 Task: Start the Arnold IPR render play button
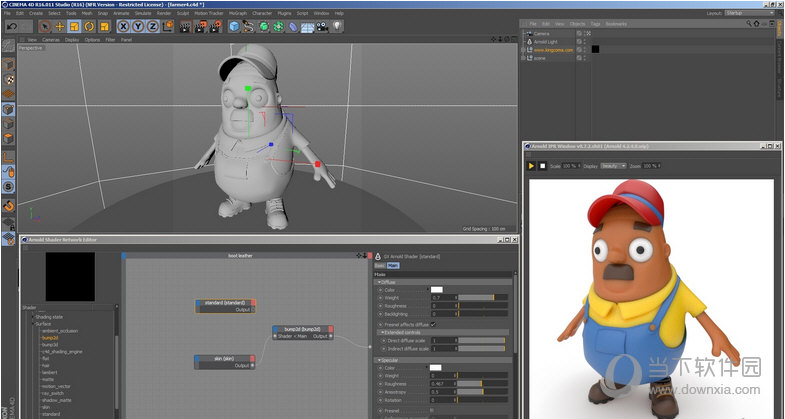532,165
